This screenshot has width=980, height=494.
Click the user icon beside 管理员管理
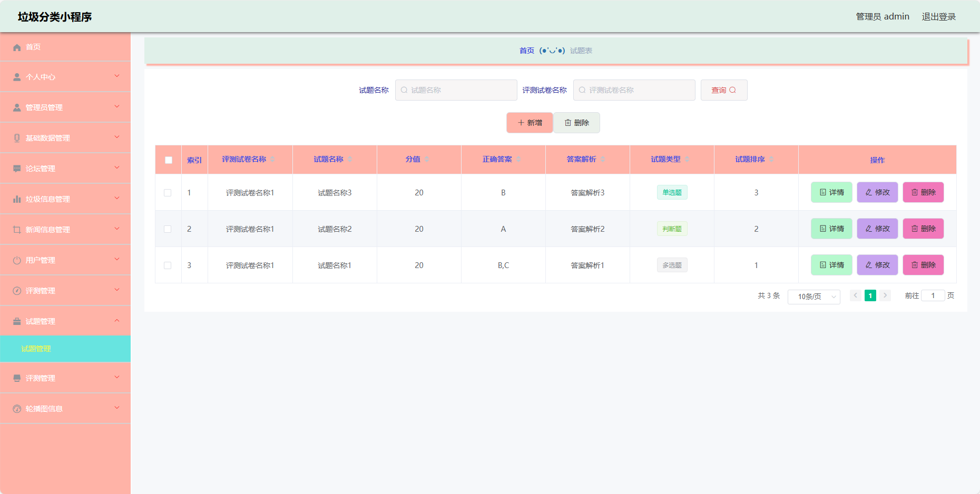17,107
